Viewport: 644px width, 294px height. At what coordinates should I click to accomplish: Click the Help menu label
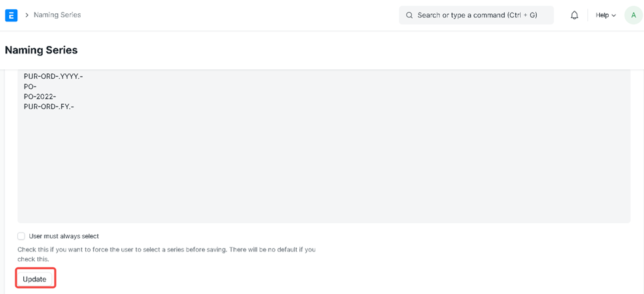click(x=602, y=15)
